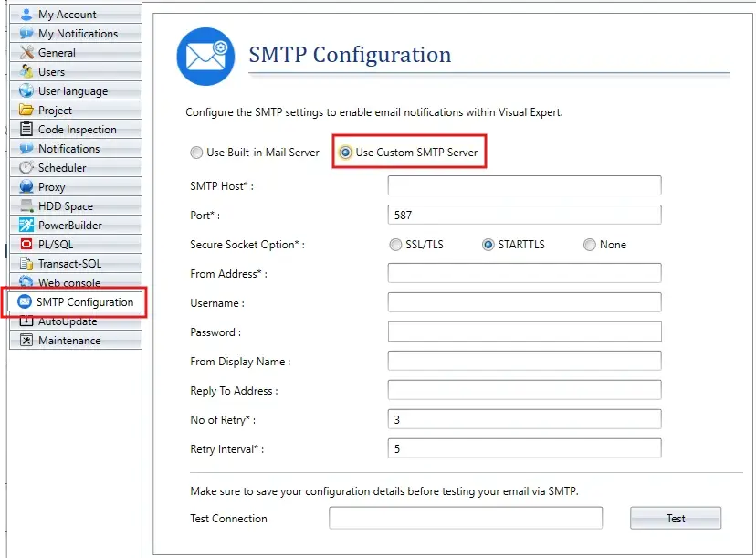The height and width of the screenshot is (558, 756).
Task: Click the Reply To Address field
Action: pyautogui.click(x=525, y=390)
